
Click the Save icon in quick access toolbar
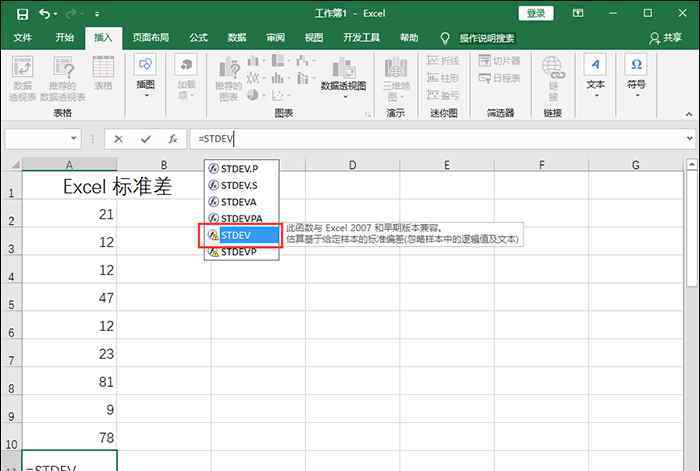click(x=22, y=14)
